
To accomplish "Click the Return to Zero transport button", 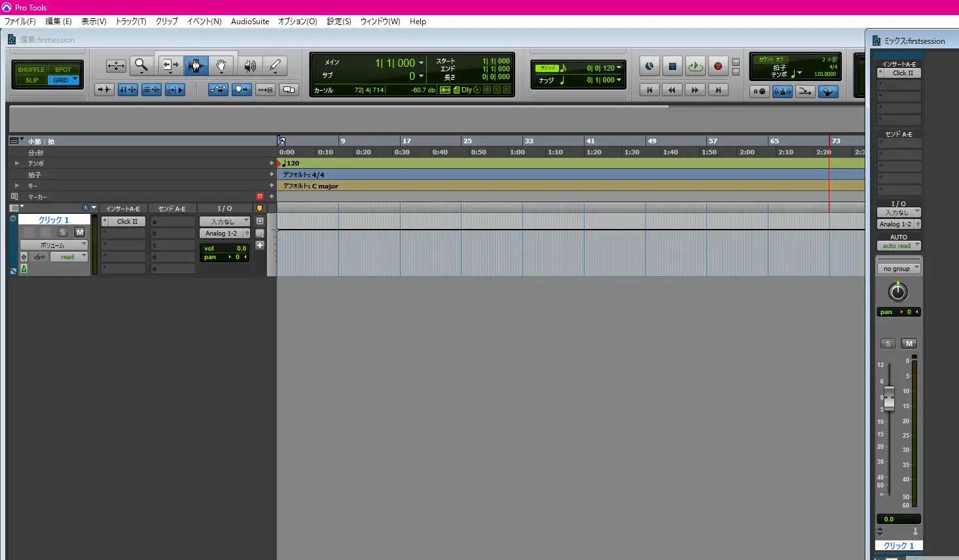I will pos(649,90).
